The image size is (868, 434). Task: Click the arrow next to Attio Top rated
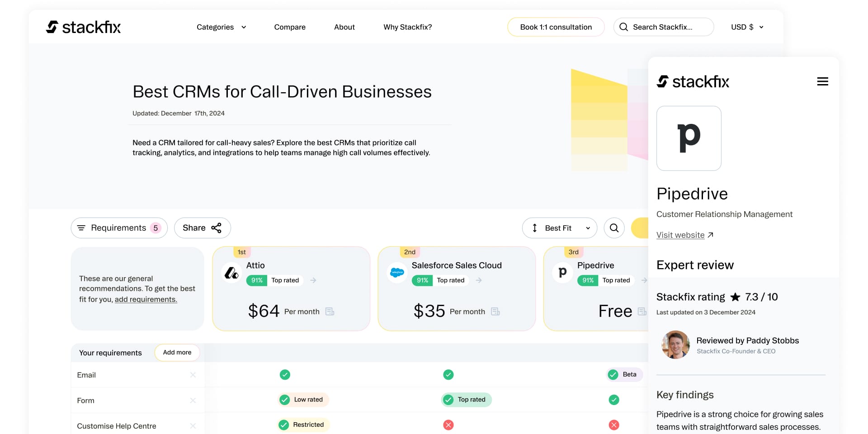point(313,280)
